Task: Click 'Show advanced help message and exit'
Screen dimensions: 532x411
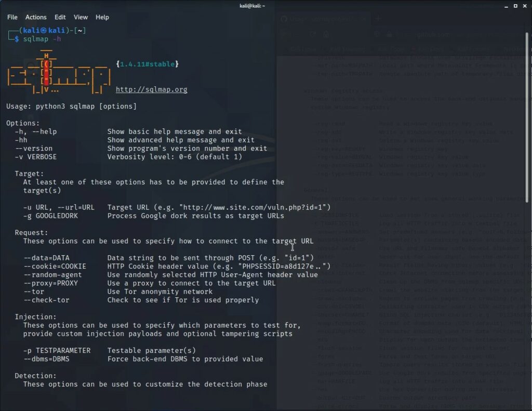Action: (x=181, y=140)
